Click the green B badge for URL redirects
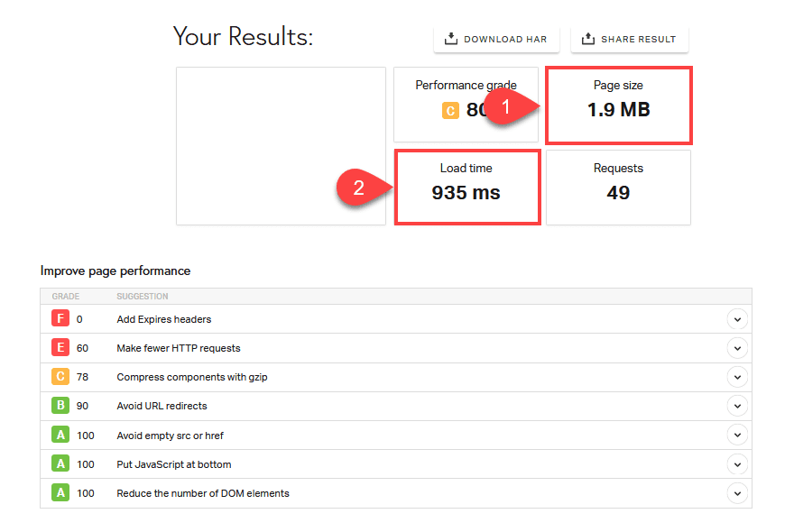The height and width of the screenshot is (532, 794). pos(60,406)
